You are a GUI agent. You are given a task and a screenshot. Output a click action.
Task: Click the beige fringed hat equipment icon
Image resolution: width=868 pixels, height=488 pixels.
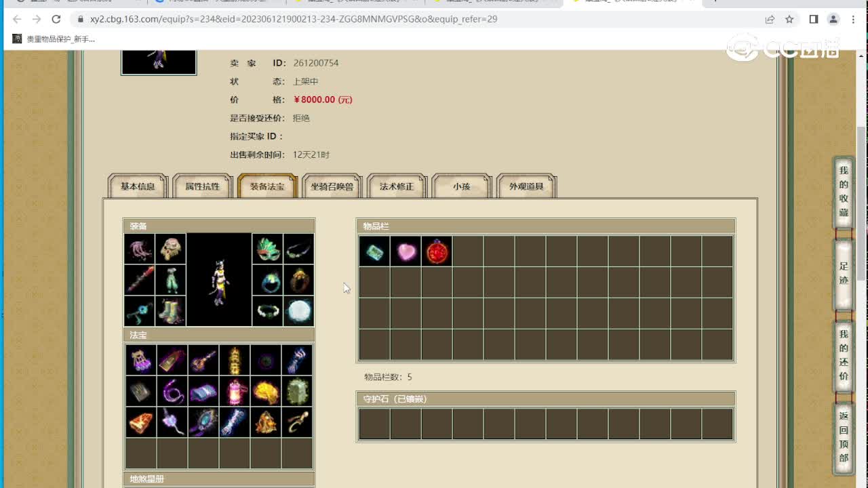(170, 249)
